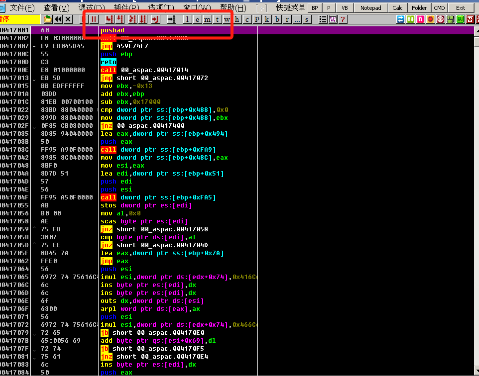479x376 pixels.
Task: Open the 帮助(H) menu
Action: (233, 7)
